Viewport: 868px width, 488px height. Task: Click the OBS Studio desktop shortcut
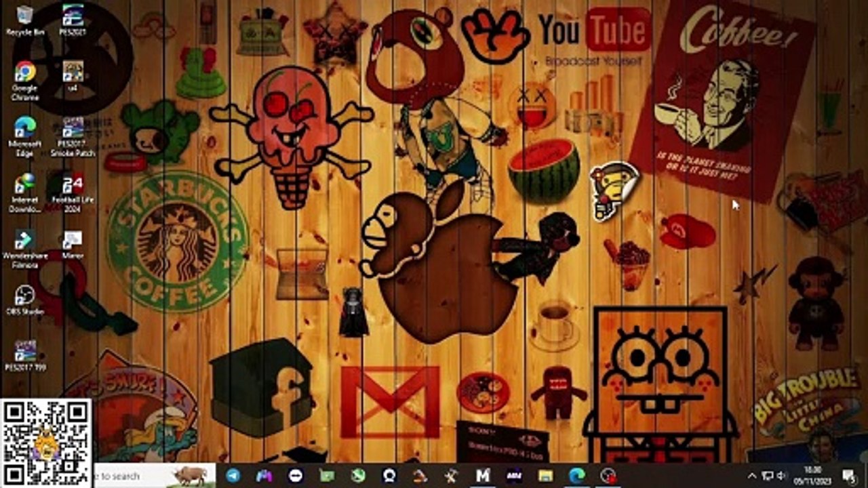tap(25, 300)
